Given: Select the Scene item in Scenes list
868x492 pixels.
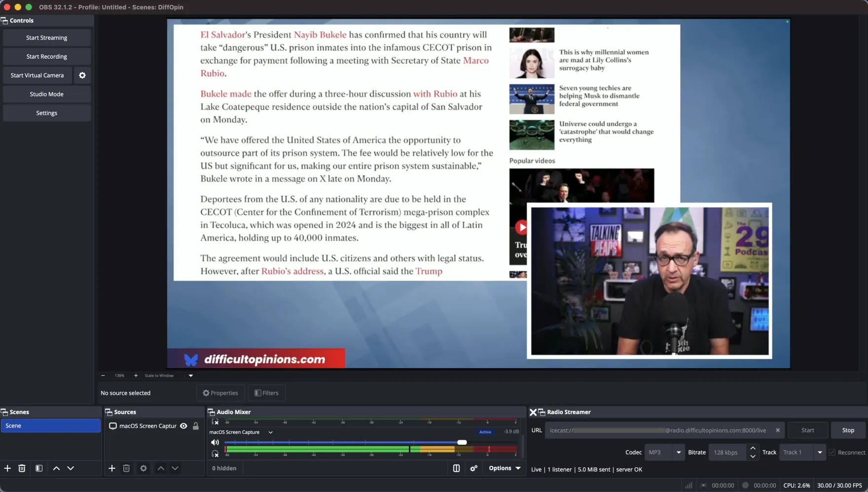Looking at the screenshot, I should [51, 426].
